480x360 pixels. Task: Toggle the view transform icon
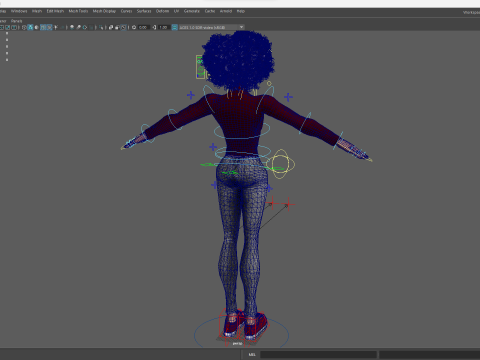point(174,27)
